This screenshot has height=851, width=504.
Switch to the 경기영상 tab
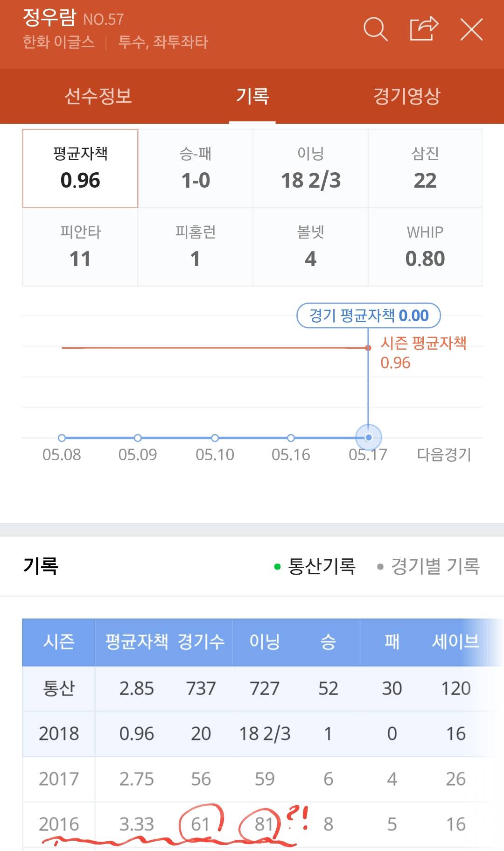pos(406,96)
